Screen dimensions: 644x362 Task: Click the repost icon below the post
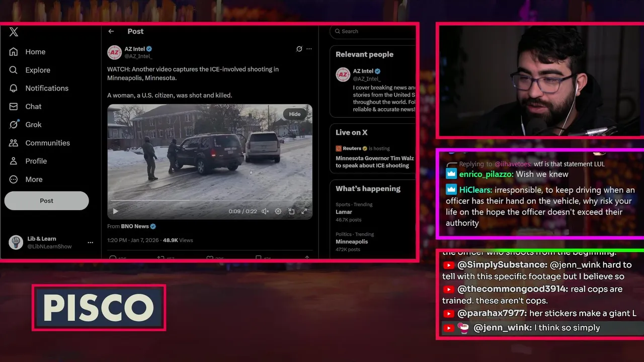coord(161,258)
